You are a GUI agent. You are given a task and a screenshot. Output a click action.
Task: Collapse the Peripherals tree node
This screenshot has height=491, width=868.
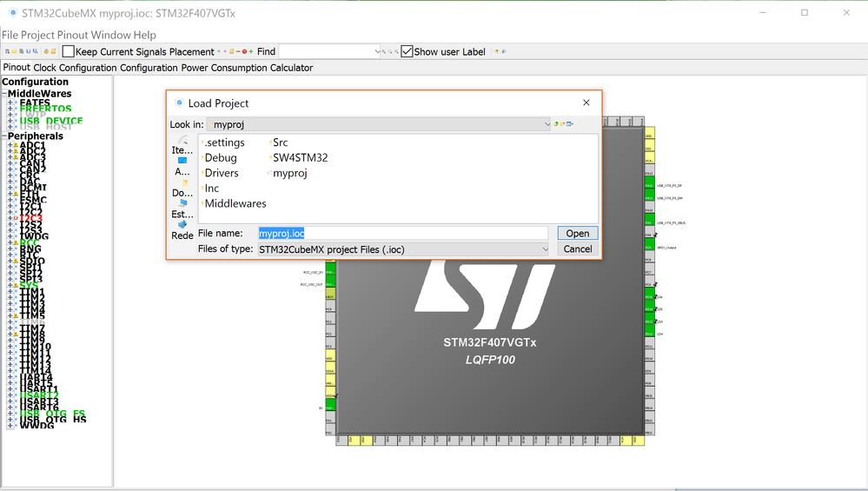4,136
